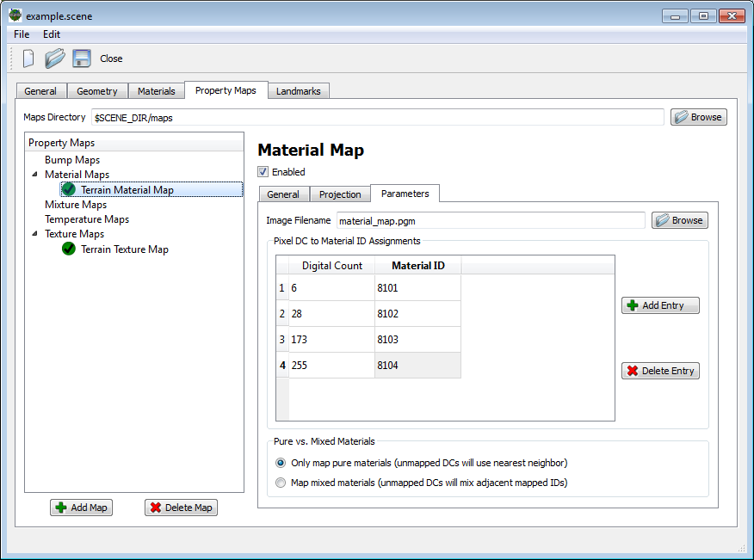Collapse the Material Maps tree node
The width and height of the screenshot is (754, 560).
(x=34, y=174)
